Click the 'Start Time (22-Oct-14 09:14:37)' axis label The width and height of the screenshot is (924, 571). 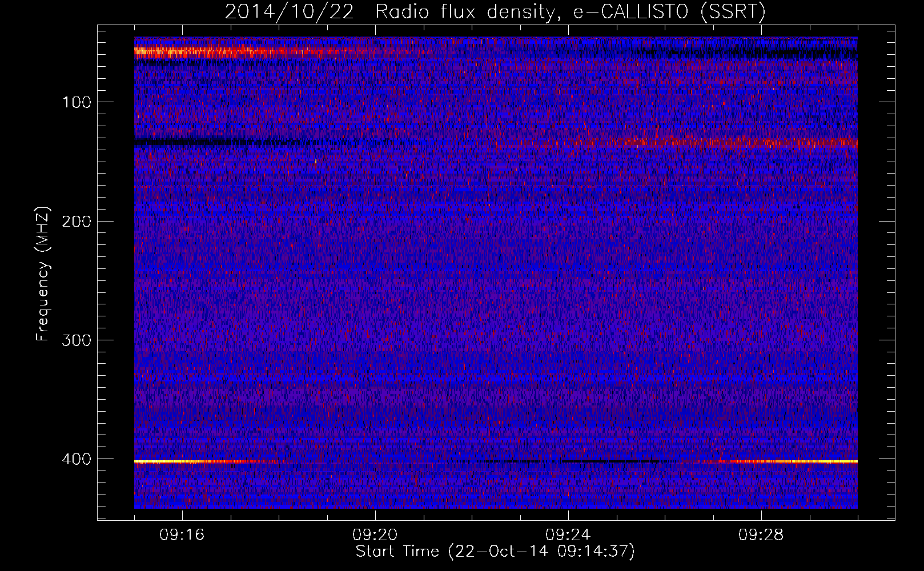click(x=495, y=552)
